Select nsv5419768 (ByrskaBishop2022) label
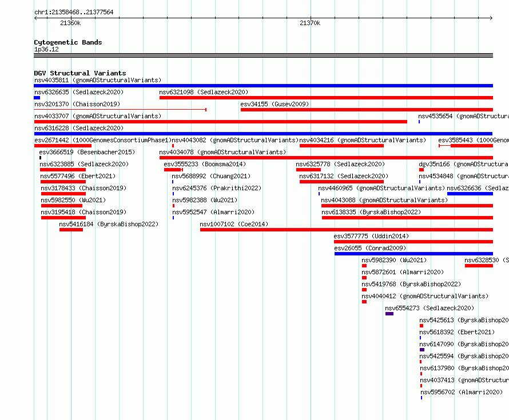 [x=411, y=284]
